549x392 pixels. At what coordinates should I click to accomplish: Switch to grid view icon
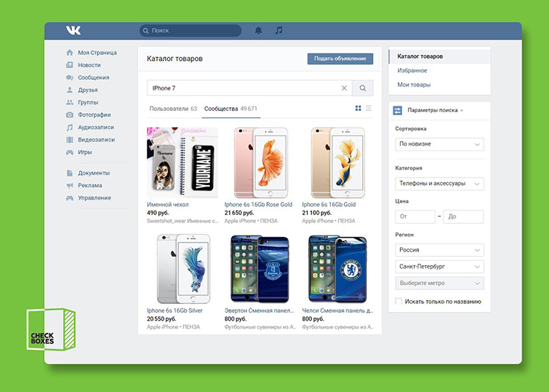coord(358,108)
